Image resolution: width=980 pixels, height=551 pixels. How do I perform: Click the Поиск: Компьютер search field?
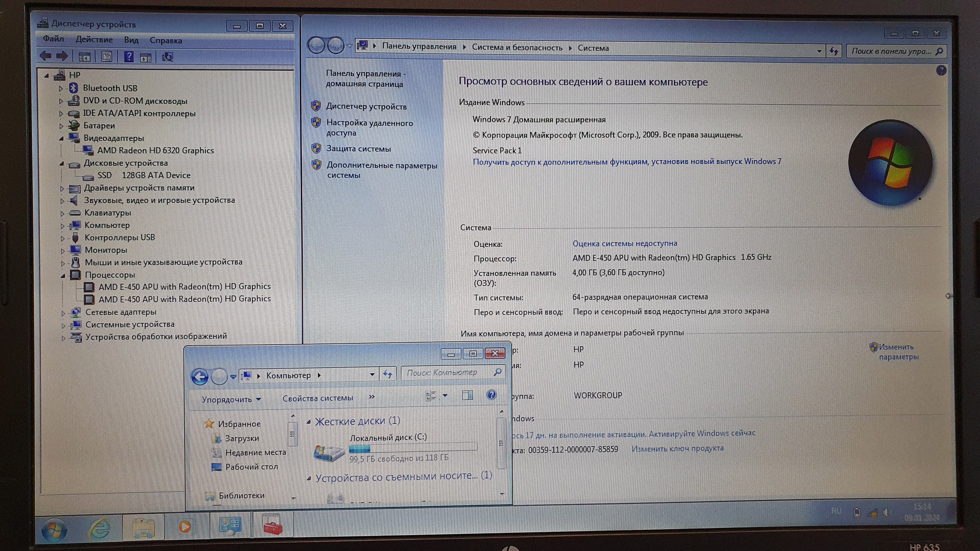445,373
